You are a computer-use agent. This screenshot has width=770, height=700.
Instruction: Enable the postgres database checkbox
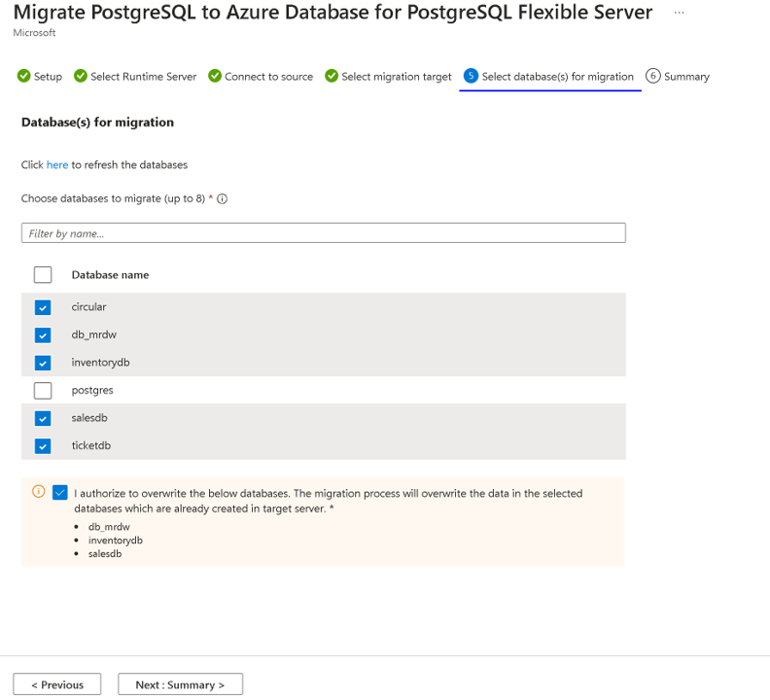tap(43, 391)
